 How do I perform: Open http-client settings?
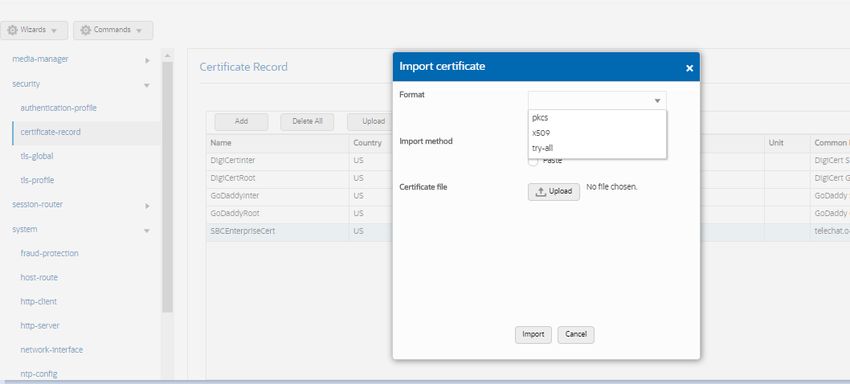pos(38,301)
